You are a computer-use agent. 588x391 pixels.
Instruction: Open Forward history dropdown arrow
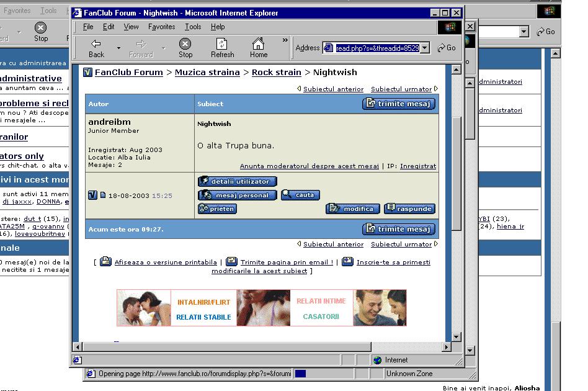pos(164,48)
